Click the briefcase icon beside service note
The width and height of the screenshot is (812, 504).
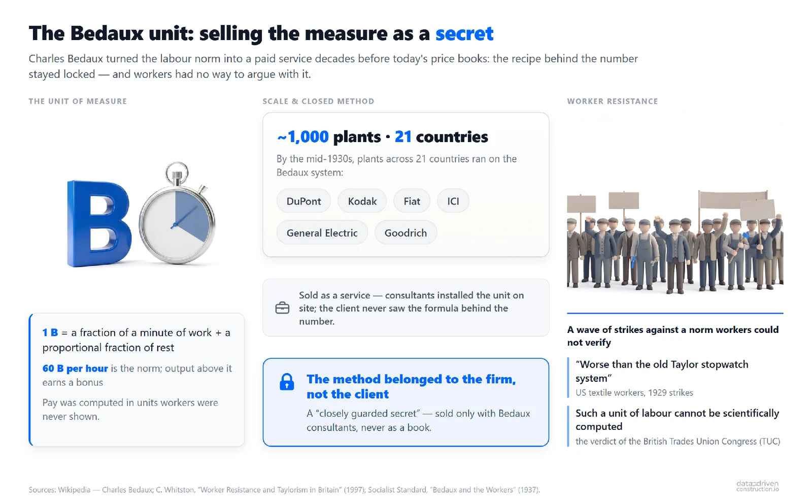tap(282, 308)
